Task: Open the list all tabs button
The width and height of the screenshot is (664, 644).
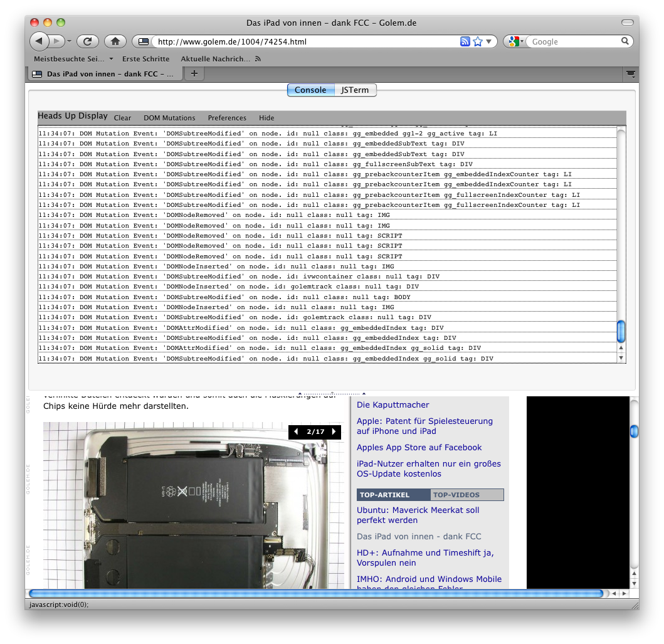Action: (631, 74)
